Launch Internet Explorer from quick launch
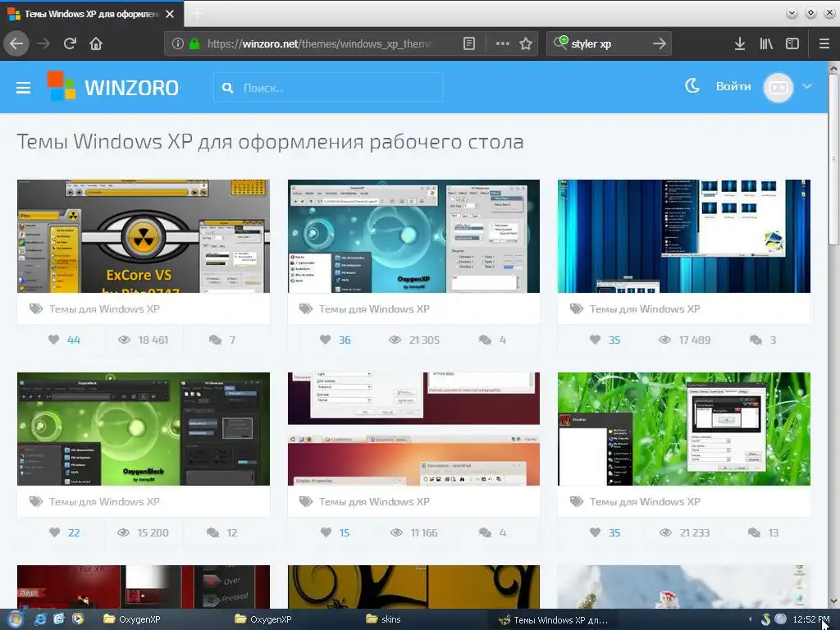 40,619
